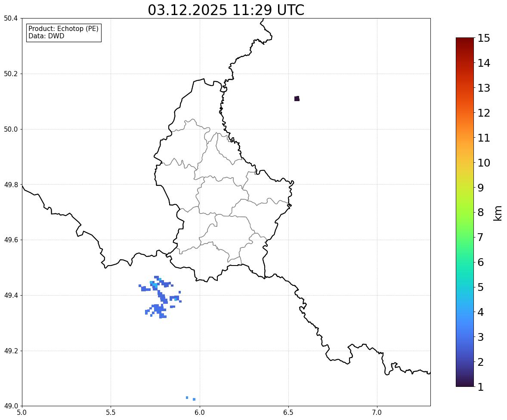
Task: Click the colorbar at the 8 km green level
Action: pos(465,213)
